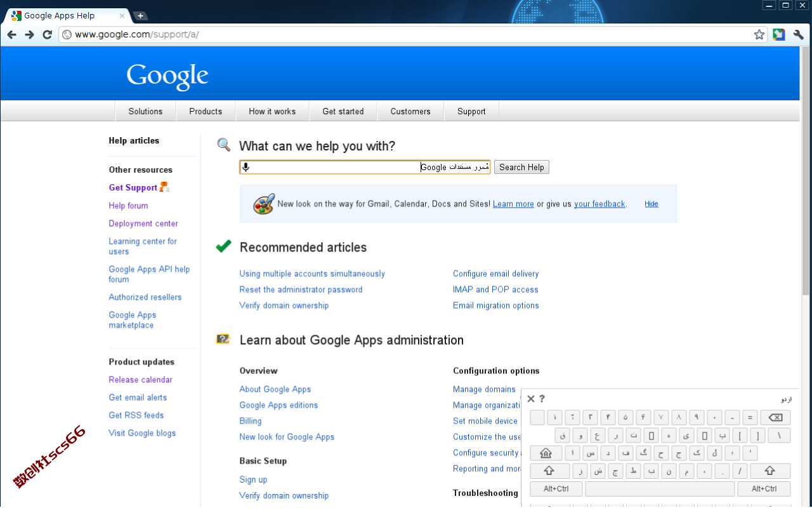The image size is (812, 508).
Task: Focus the help search text field
Action: (365, 167)
